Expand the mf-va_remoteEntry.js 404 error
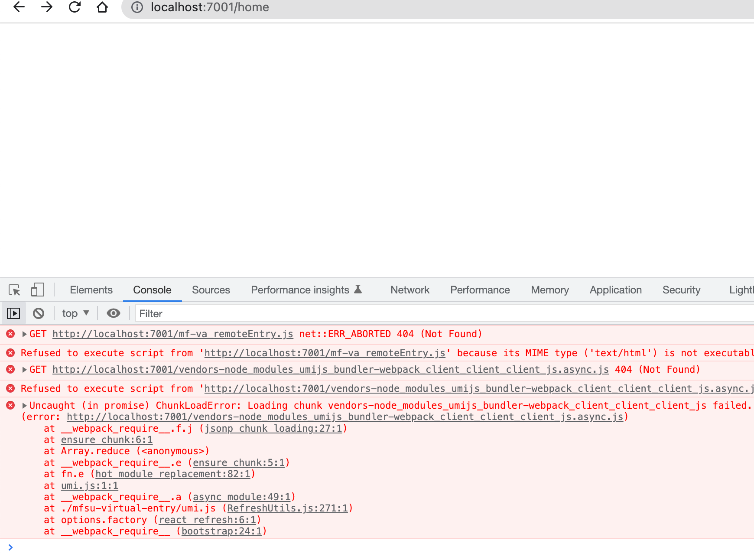Screen dimensions: 754x560 click(x=24, y=334)
